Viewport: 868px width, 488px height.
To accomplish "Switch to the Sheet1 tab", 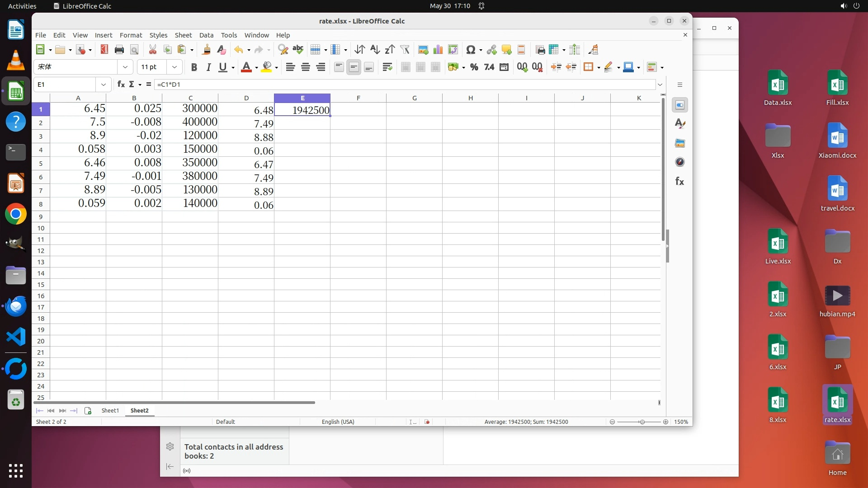I will click(110, 410).
